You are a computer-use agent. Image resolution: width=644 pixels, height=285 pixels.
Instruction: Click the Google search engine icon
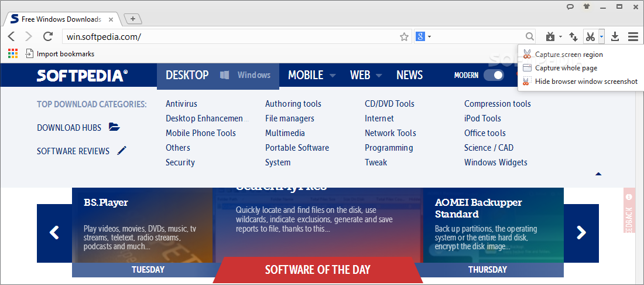(420, 36)
